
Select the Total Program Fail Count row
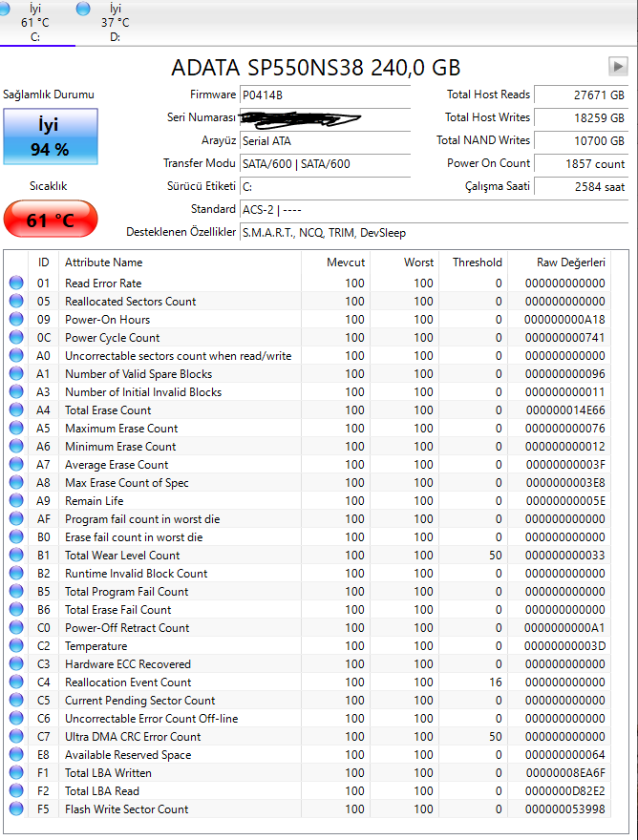point(308,592)
